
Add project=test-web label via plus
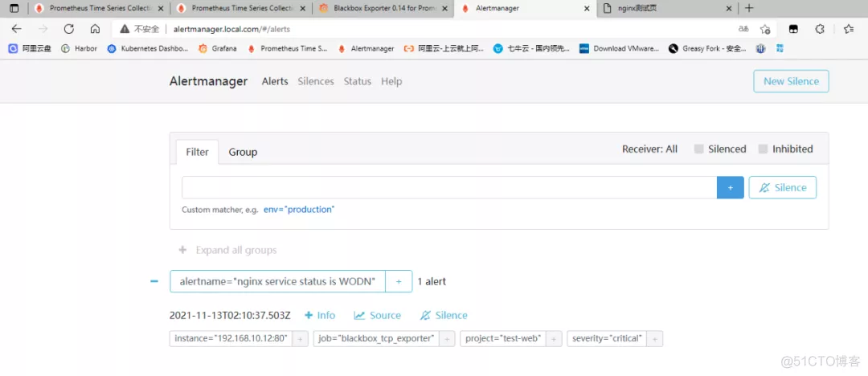554,339
